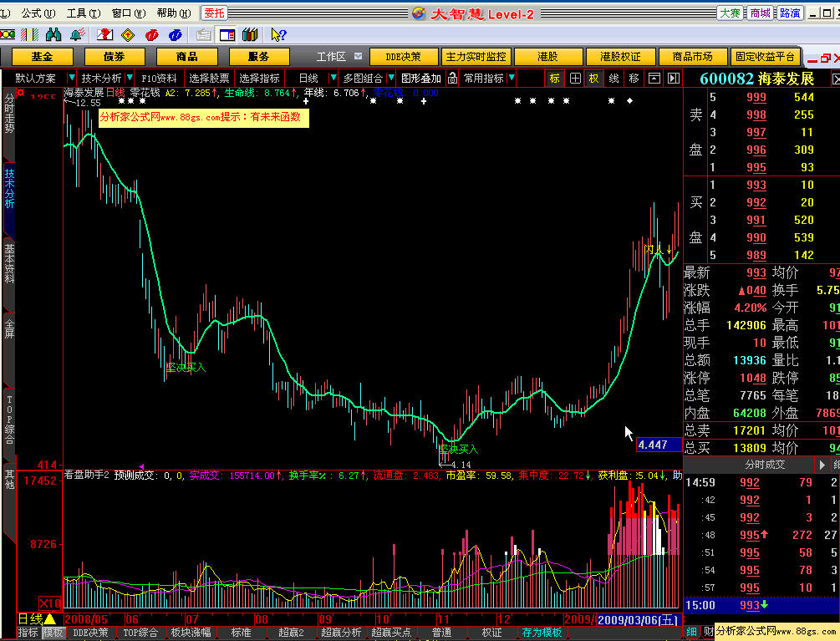Open the alarm bell alert icon
This screenshot has width=840, height=641.
[x=78, y=35]
